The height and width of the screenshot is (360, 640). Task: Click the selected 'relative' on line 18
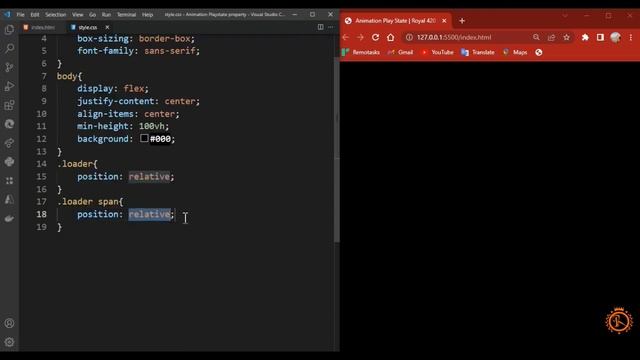(x=149, y=214)
